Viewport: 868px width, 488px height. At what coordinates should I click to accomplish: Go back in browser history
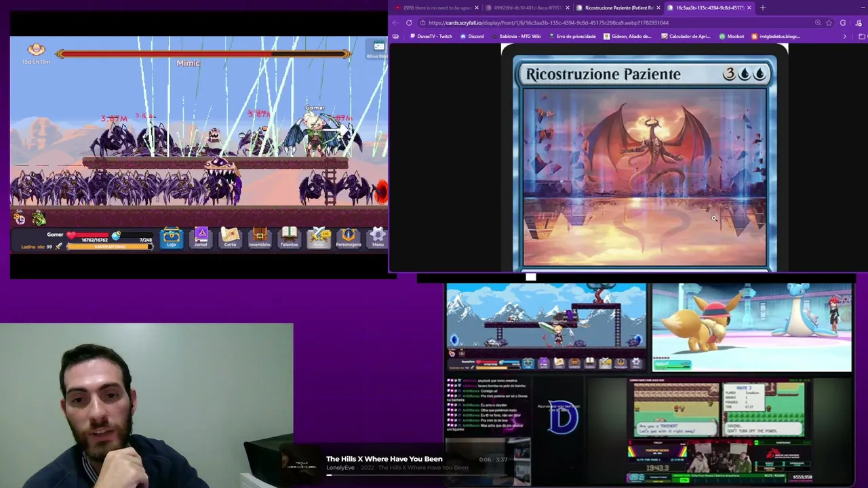click(396, 22)
